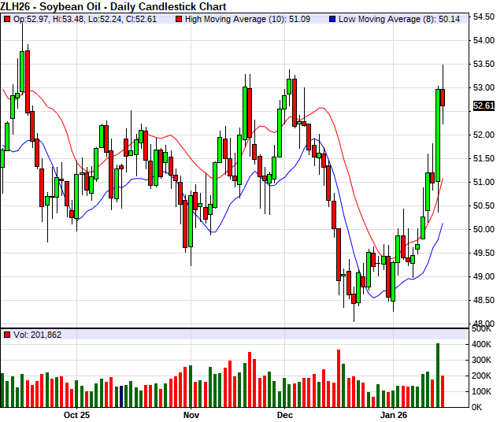Click the 48.00 price axis label
The image size is (504, 422).
coord(484,324)
